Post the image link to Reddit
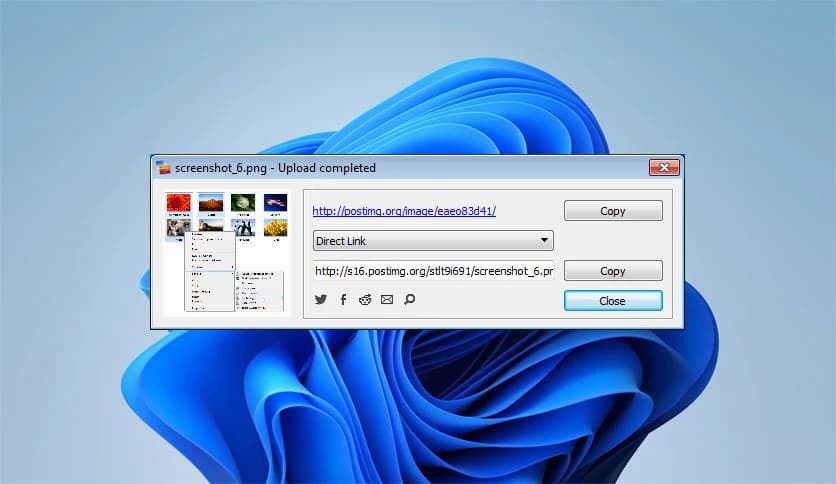This screenshot has width=836, height=484. (365, 300)
